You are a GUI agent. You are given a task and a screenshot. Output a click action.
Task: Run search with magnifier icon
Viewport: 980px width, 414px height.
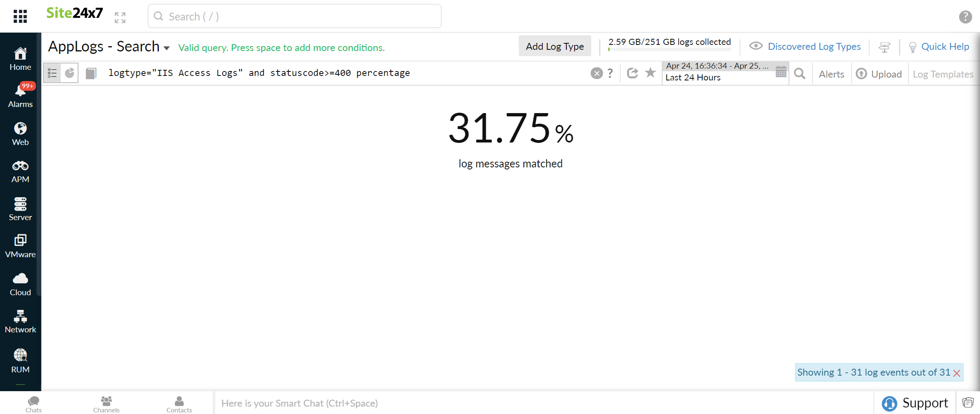click(800, 73)
